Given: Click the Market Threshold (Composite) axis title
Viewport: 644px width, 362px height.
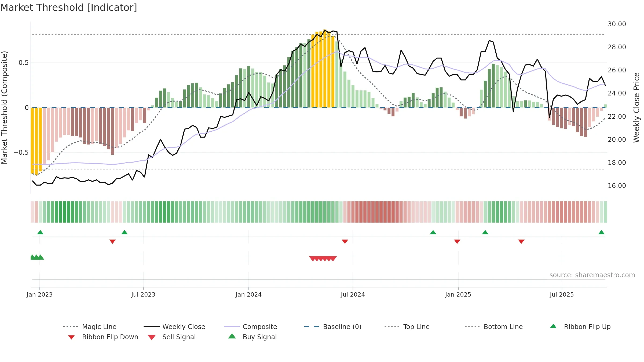Looking at the screenshot, I should click(4, 107).
